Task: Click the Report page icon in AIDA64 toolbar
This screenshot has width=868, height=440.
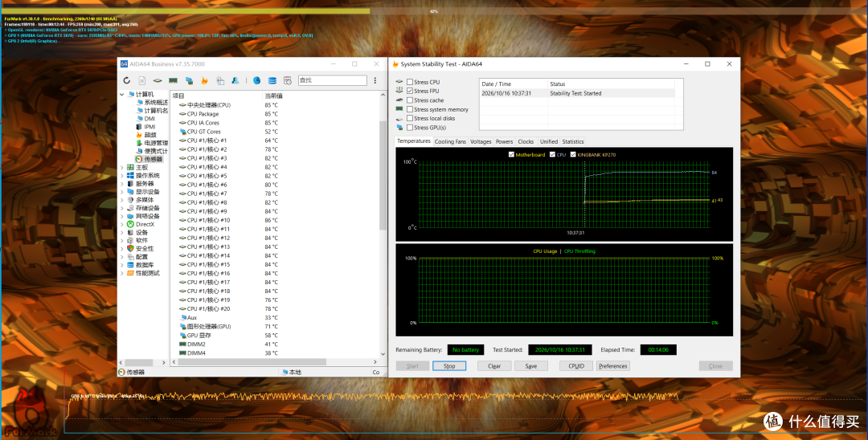Action: tap(141, 81)
